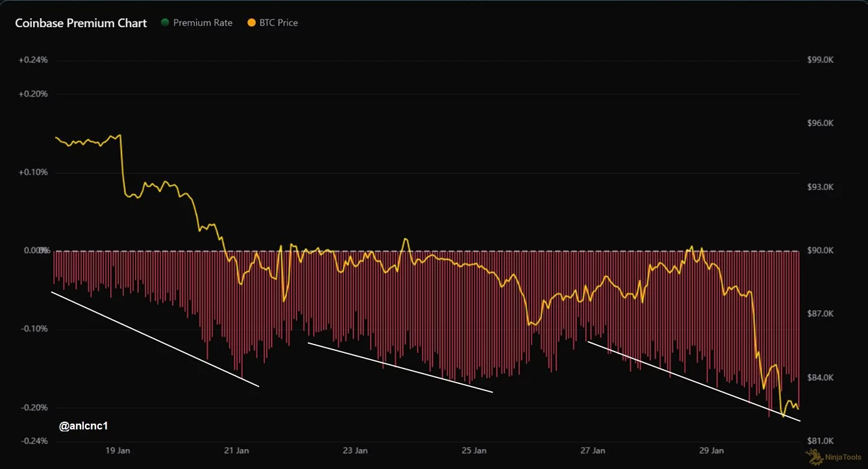868x469 pixels.
Task: Select the 21 Jan date label
Action: (236, 450)
